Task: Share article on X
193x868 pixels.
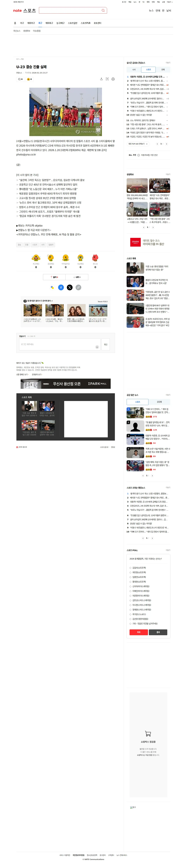Action: tap(70, 287)
